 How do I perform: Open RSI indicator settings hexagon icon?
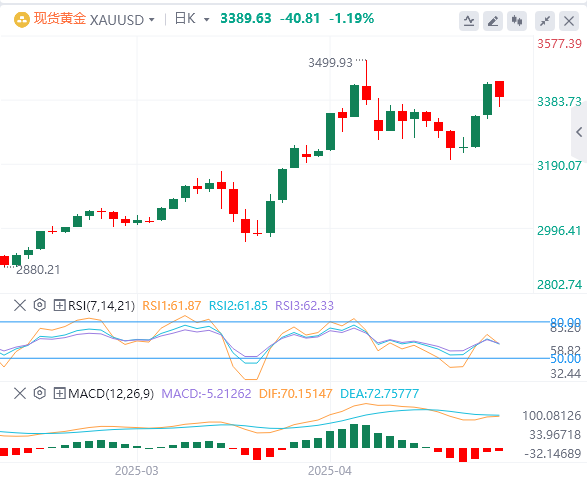(40, 305)
